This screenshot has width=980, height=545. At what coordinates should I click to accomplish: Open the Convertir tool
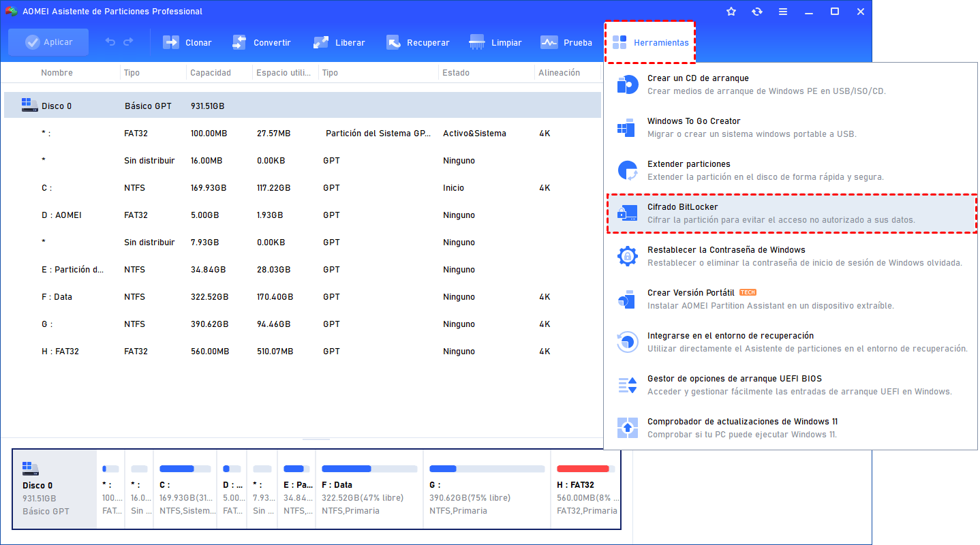pos(262,42)
